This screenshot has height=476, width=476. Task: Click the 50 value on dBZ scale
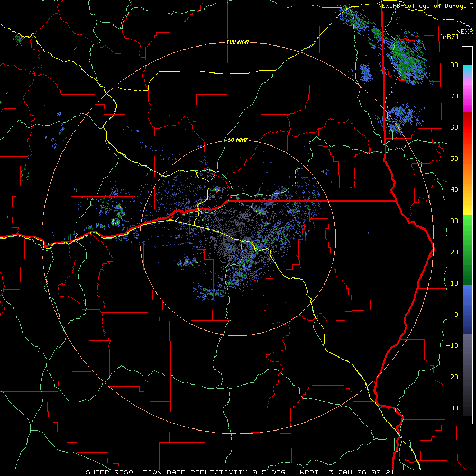[454, 159]
